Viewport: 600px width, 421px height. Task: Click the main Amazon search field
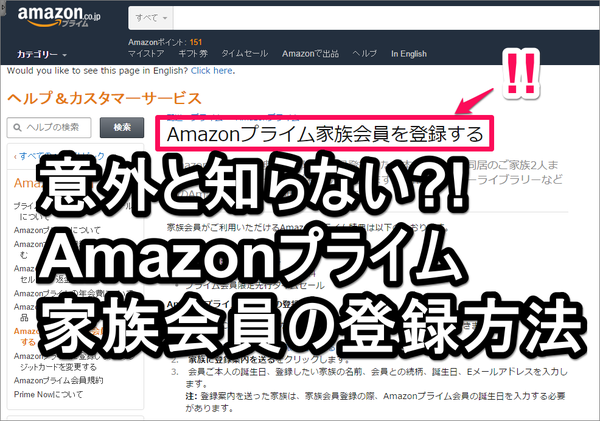point(386,18)
